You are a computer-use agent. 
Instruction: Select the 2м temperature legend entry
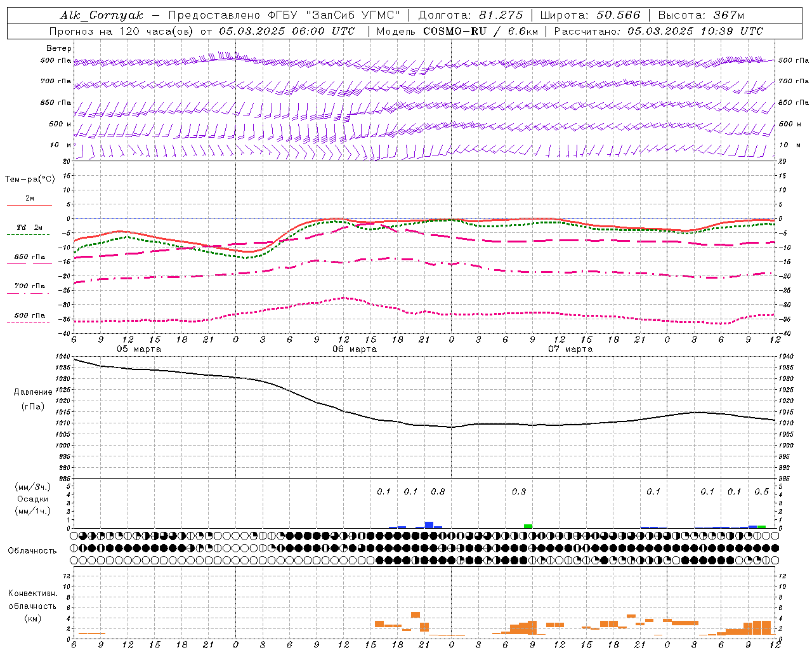click(x=30, y=198)
